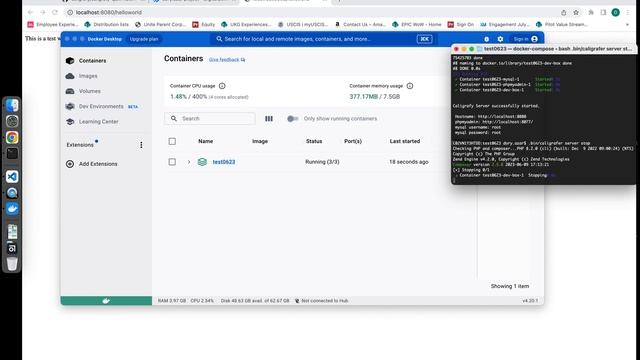Sort containers by Status column

coord(314,141)
